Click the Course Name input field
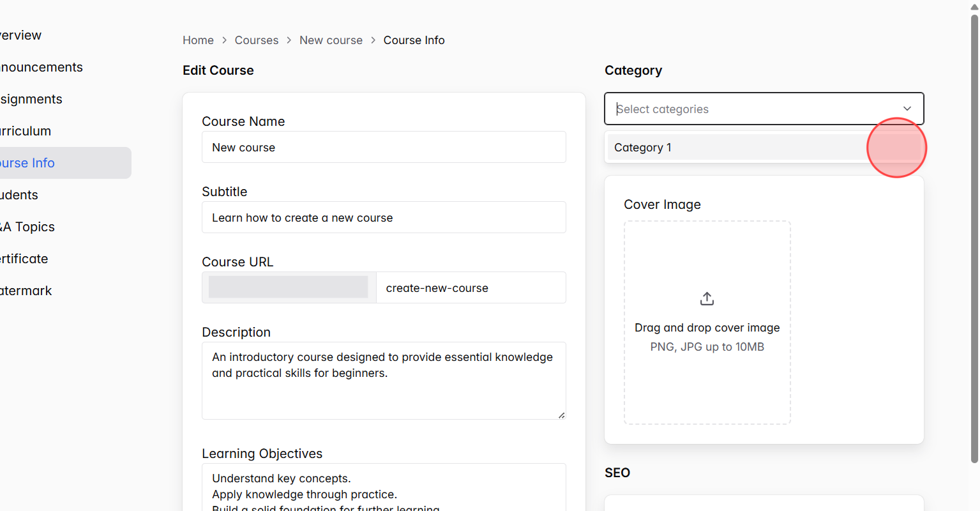The image size is (980, 511). click(384, 147)
